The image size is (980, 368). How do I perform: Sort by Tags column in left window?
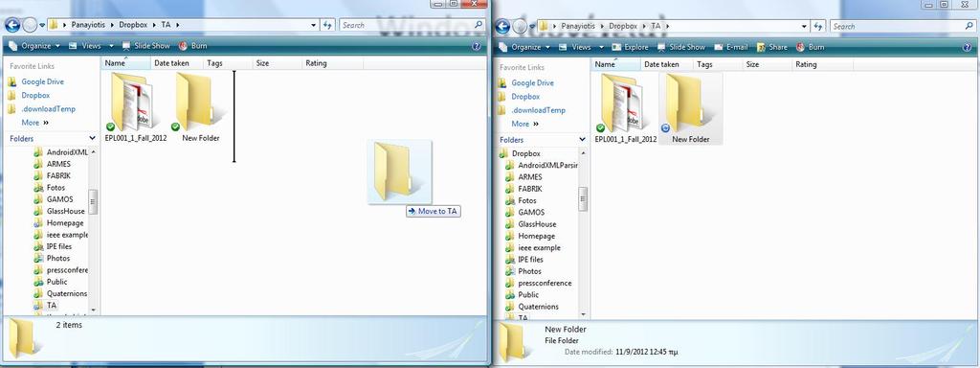(x=228, y=63)
